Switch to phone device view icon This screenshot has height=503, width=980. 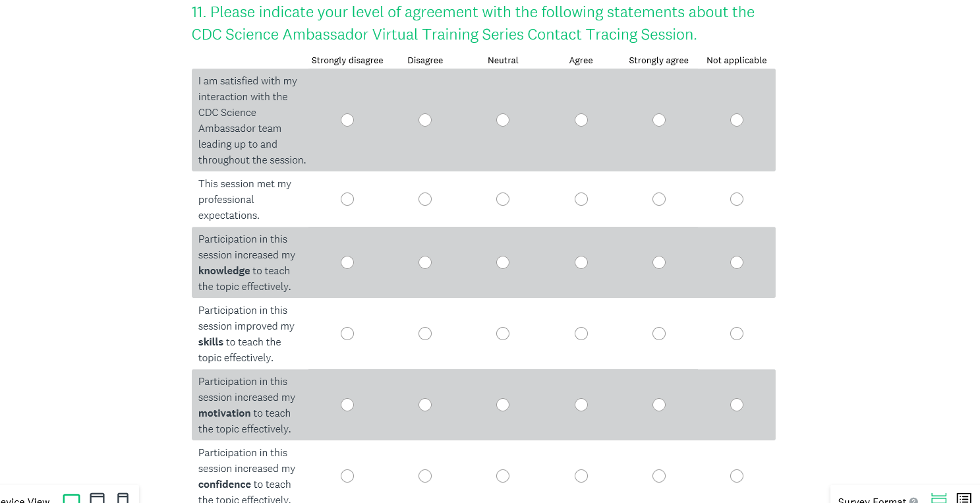pos(123,498)
